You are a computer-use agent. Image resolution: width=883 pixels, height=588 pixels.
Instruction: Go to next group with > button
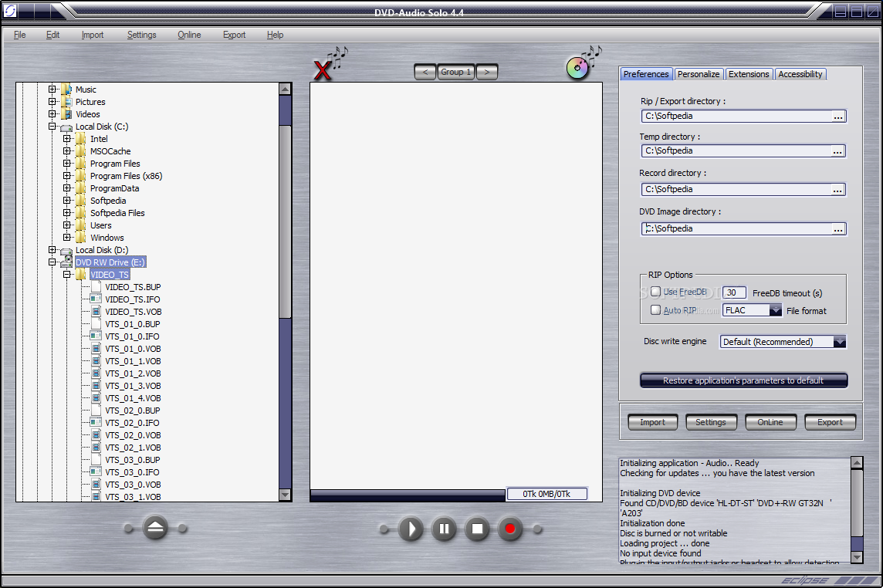(x=487, y=72)
